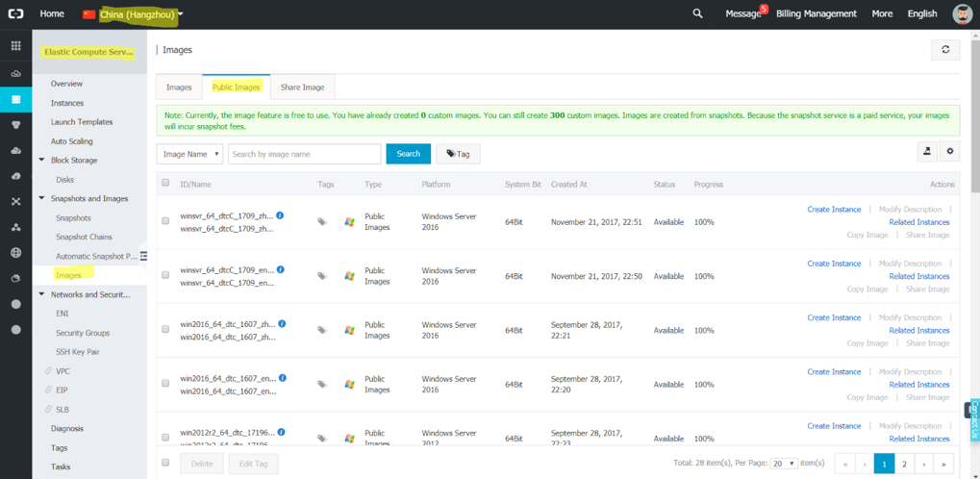Check the win2016_64_dtc_1607_zh row checkbox
980x479 pixels.
tap(165, 329)
